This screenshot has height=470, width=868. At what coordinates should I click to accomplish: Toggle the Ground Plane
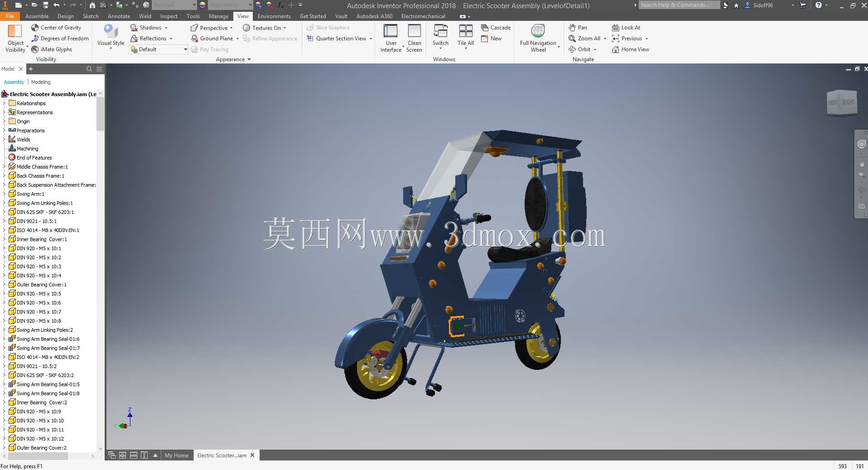pyautogui.click(x=212, y=39)
